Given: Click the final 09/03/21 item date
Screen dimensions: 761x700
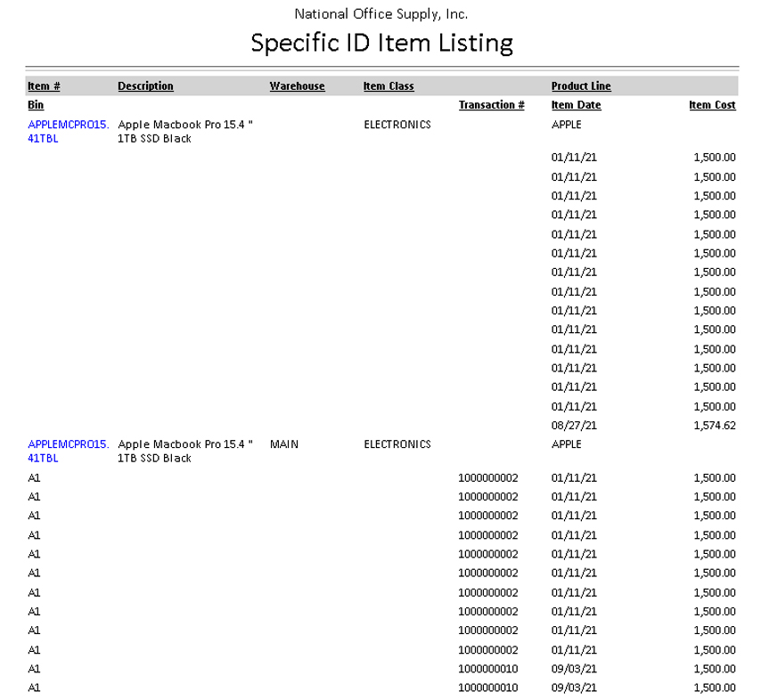Looking at the screenshot, I should click(x=574, y=688).
